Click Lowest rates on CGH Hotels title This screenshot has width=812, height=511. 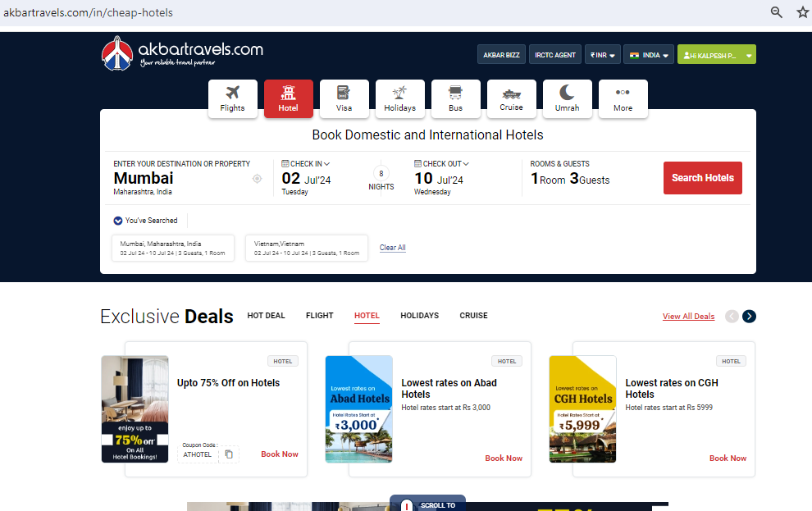(672, 388)
